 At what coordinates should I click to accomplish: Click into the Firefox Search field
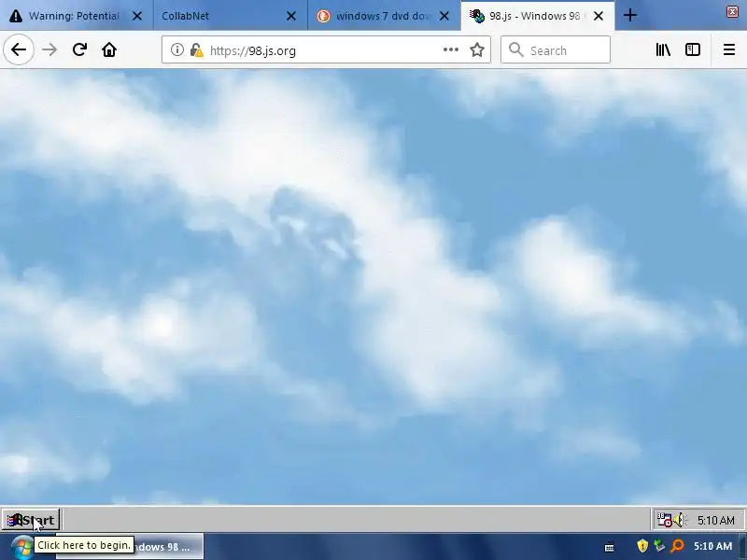(x=556, y=49)
